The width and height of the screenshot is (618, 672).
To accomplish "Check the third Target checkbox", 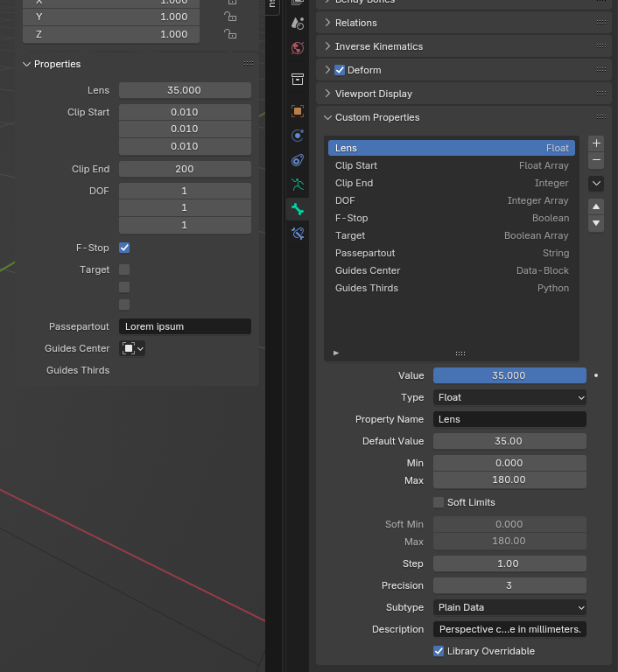I will [x=124, y=304].
